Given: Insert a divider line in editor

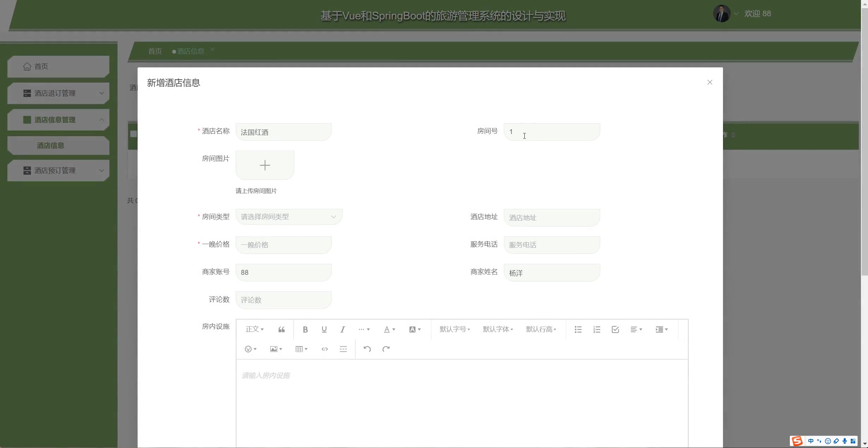Looking at the screenshot, I should pyautogui.click(x=343, y=349).
